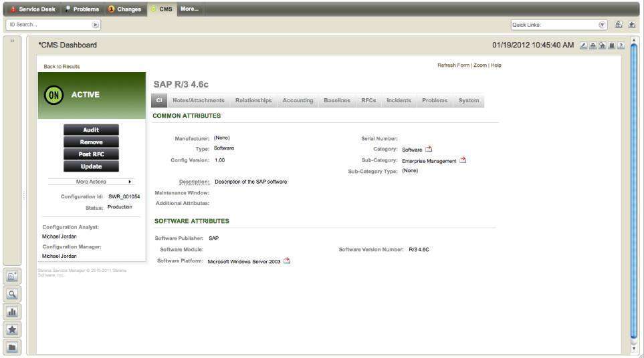Open the Problems tab of the CI

coord(435,100)
